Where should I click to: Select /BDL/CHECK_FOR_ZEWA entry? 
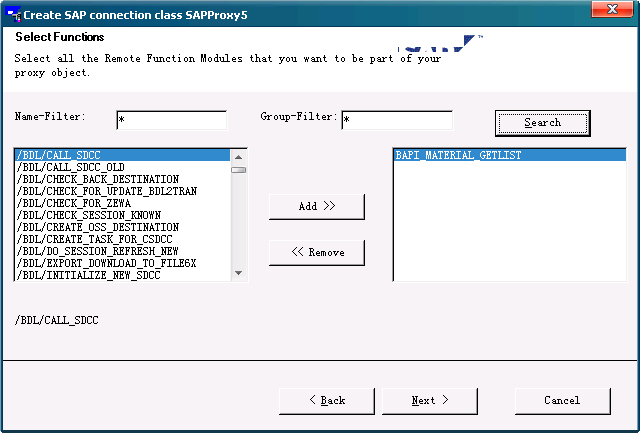pos(123,203)
